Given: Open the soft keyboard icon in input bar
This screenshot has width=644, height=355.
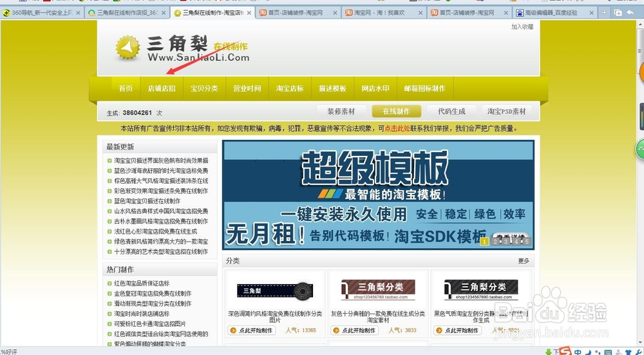Looking at the screenshot, I should click(608, 352).
